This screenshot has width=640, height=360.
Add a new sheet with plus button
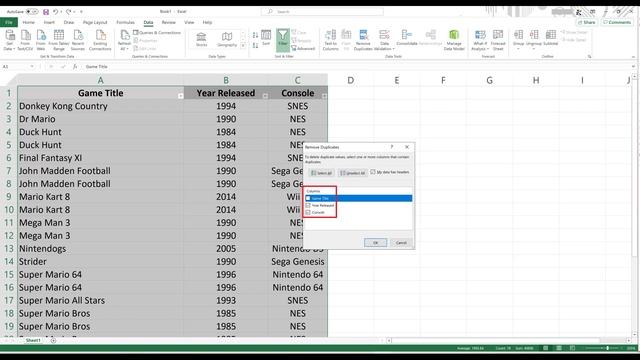53,340
